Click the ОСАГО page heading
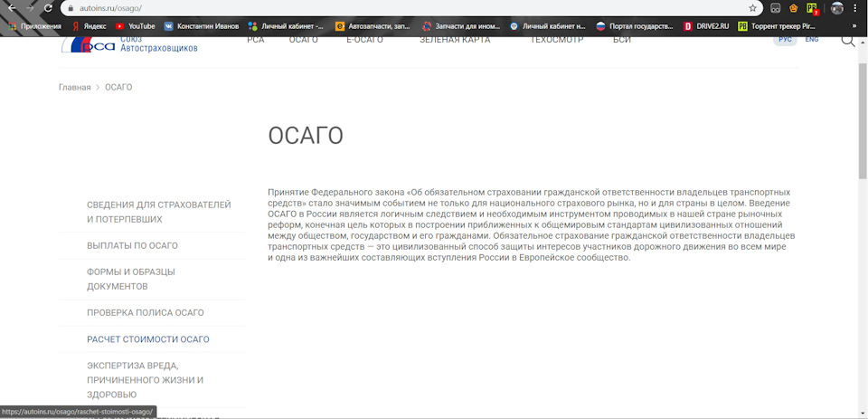 pos(306,136)
